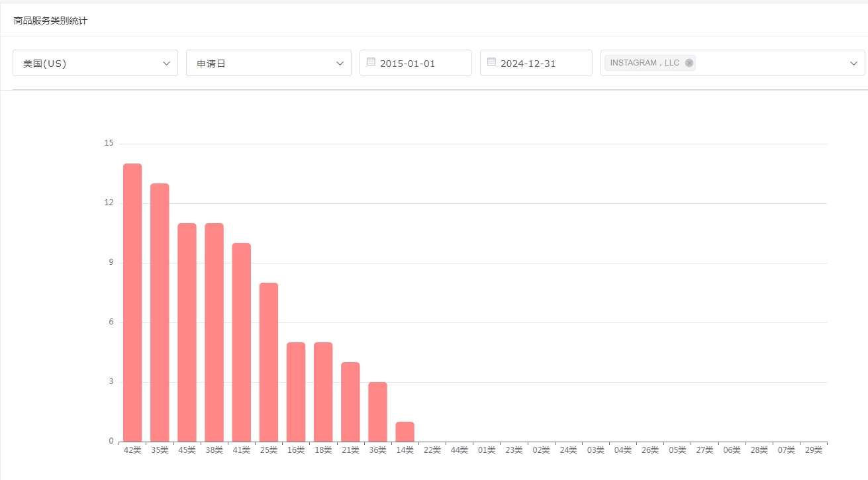Open the 美国(US) country dropdown
Screen dimensions: 868x480
[95, 63]
